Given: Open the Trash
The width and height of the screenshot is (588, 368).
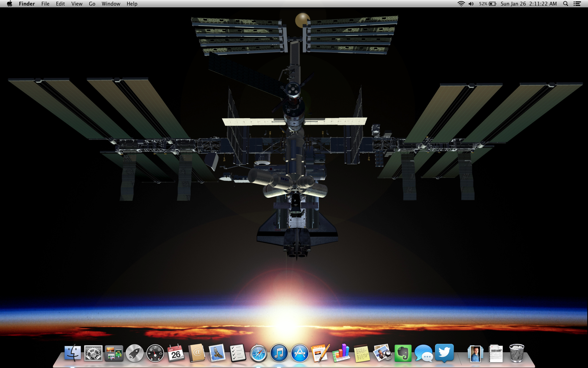Looking at the screenshot, I should [517, 353].
